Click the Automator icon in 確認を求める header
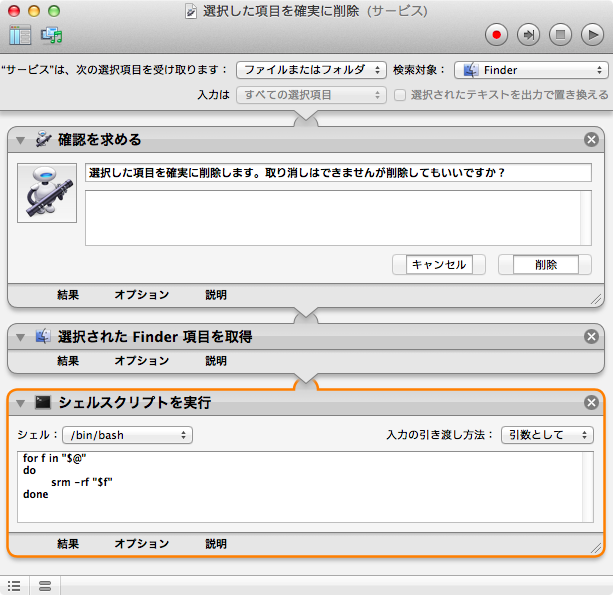This screenshot has height=595, width=613. point(43,139)
